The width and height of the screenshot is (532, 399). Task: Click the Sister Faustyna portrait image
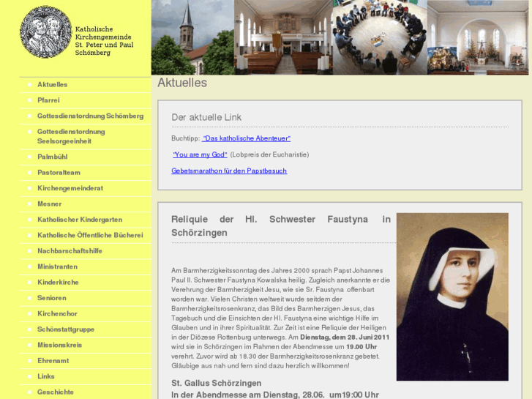pyautogui.click(x=452, y=297)
